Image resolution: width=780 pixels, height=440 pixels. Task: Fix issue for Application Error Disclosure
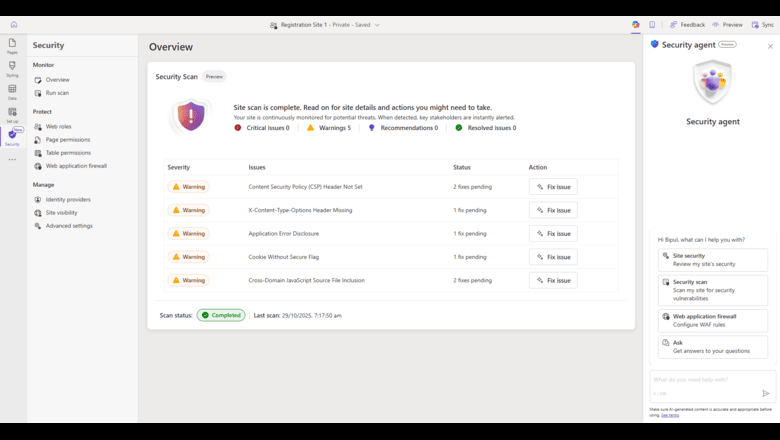point(553,234)
